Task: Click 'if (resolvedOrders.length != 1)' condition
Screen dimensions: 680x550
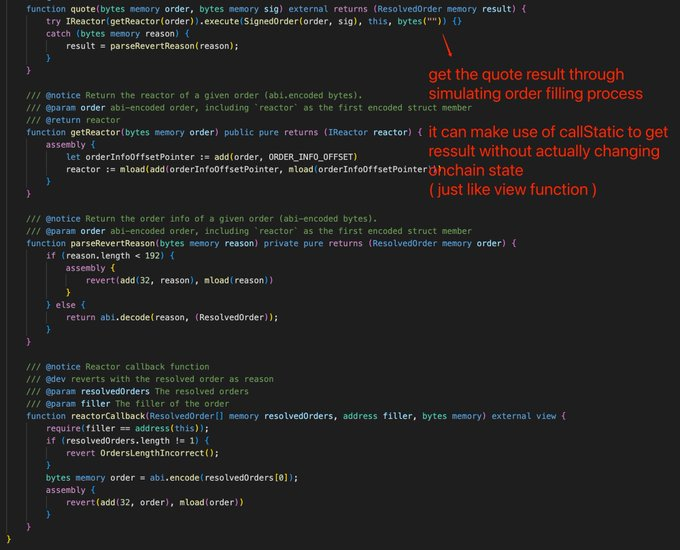Action: click(x=122, y=441)
